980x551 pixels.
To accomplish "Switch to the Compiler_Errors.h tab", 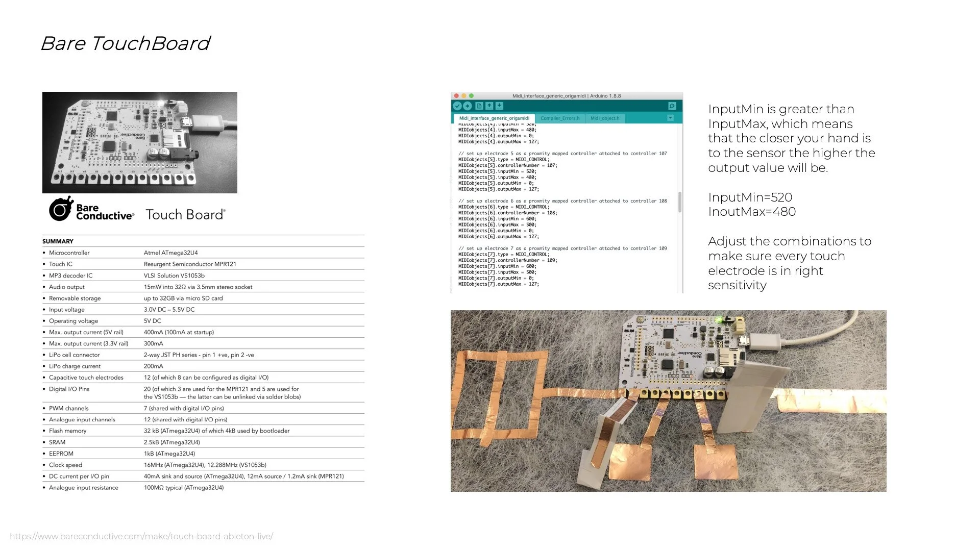I will [560, 118].
